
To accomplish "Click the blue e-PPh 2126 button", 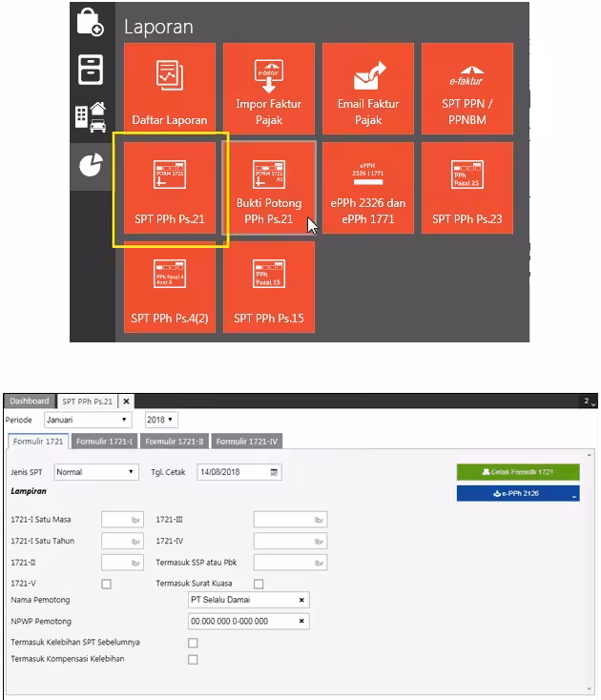I will (518, 493).
